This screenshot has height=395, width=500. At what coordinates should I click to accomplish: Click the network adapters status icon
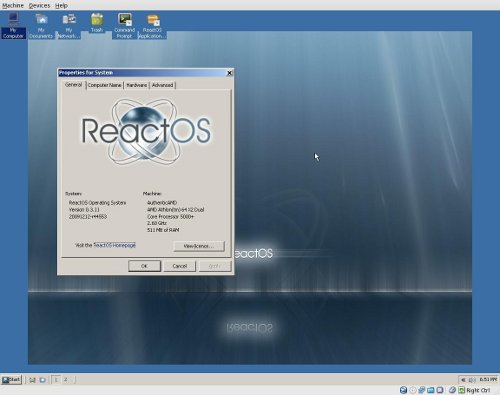tap(422, 390)
